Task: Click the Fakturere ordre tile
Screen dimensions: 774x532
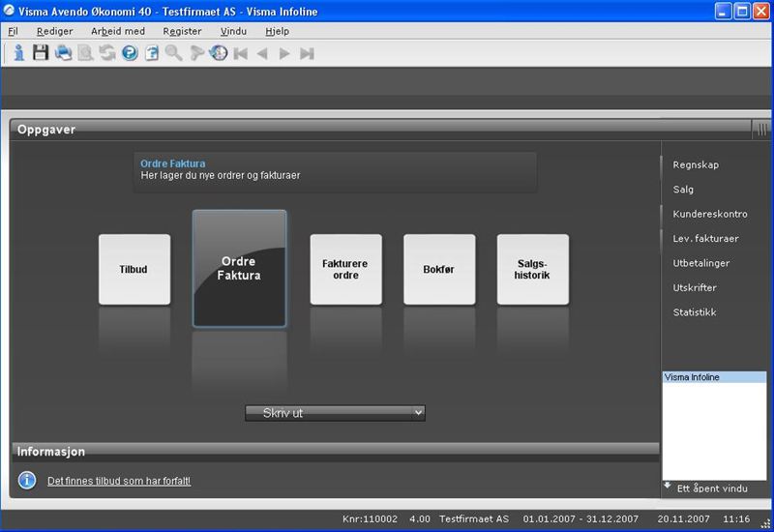Action: [345, 270]
